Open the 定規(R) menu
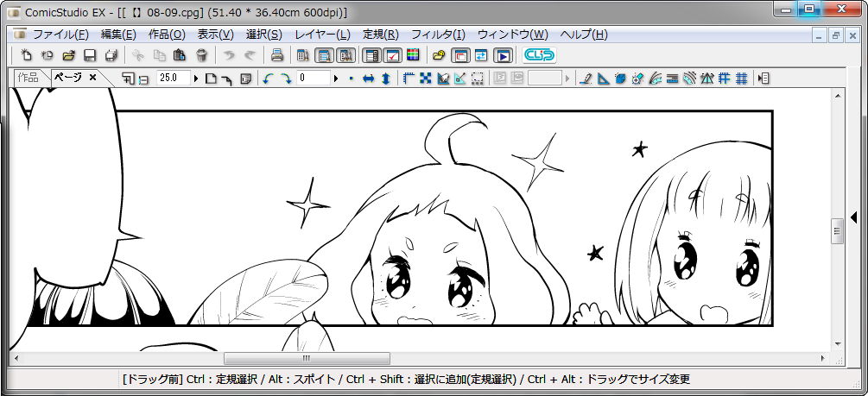 pos(381,35)
